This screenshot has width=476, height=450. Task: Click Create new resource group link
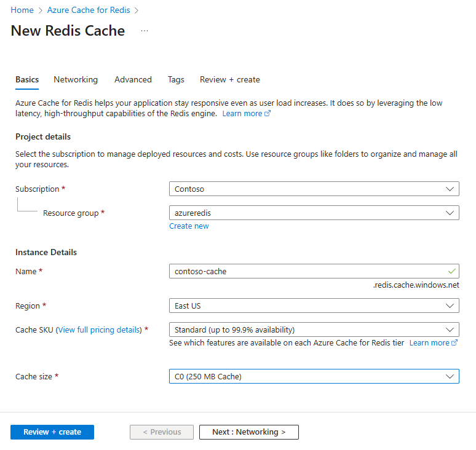[x=189, y=226]
